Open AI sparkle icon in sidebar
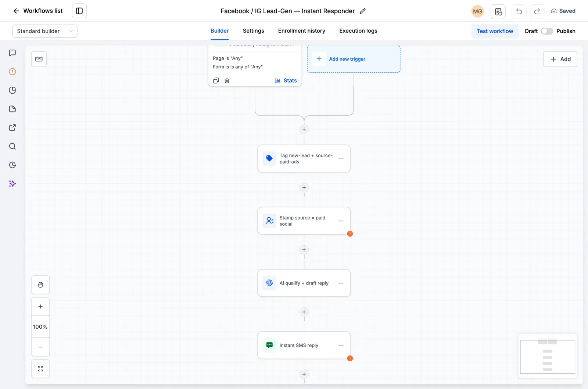Viewport: 588px width, 389px height. [x=12, y=184]
